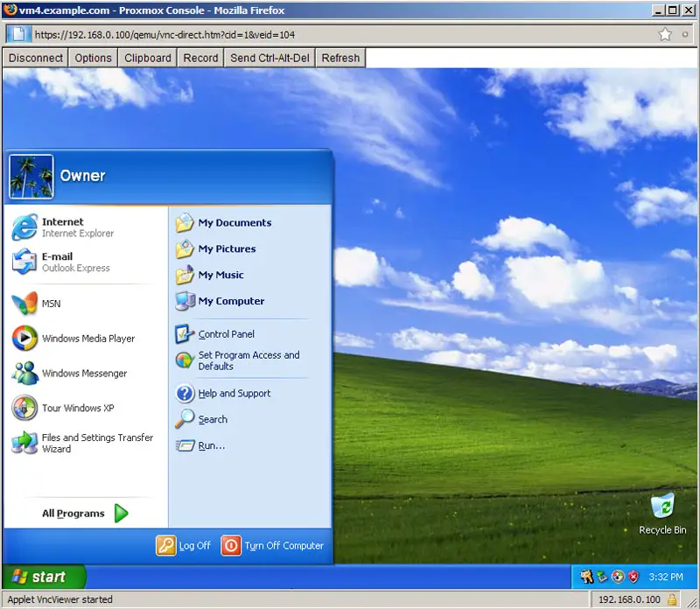Click the Log Off key icon

tap(165, 546)
